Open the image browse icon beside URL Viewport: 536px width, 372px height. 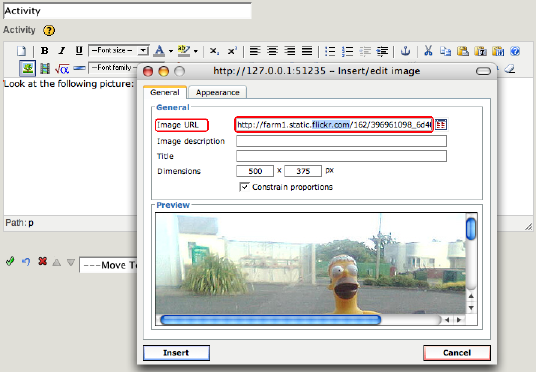tap(441, 124)
